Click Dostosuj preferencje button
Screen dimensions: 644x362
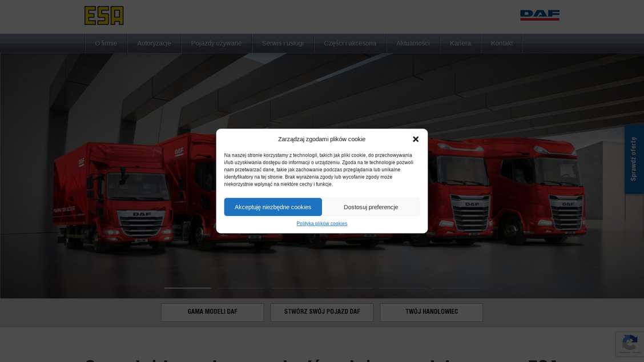(371, 207)
